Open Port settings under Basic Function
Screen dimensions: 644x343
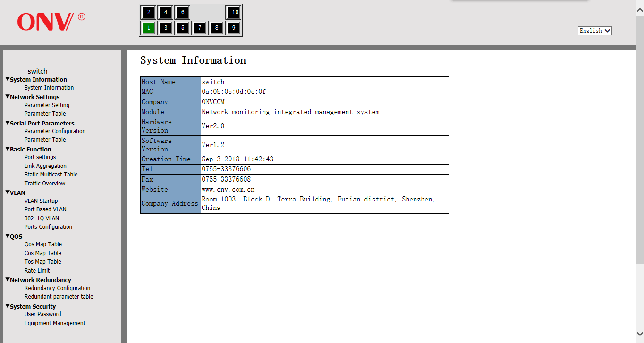[40, 157]
